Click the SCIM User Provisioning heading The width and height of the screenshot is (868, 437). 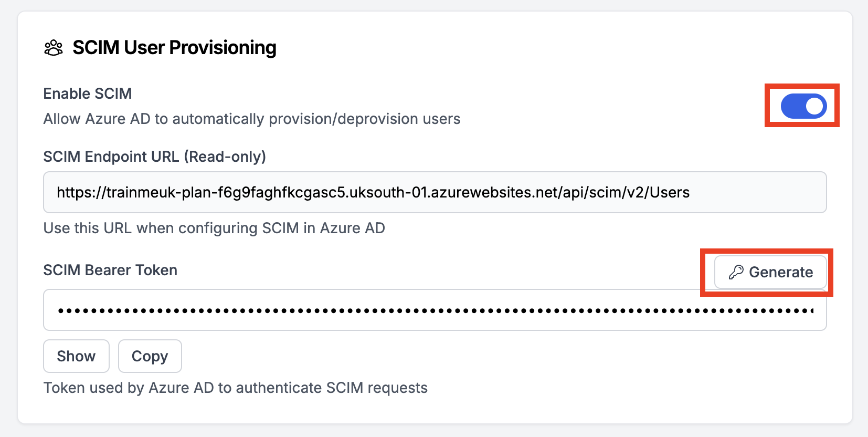(174, 48)
